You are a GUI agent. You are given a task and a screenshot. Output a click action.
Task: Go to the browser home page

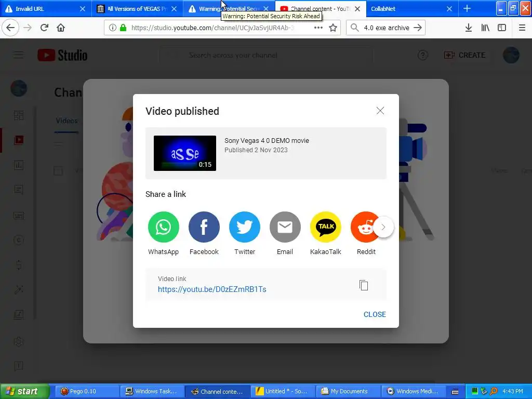coord(61,28)
